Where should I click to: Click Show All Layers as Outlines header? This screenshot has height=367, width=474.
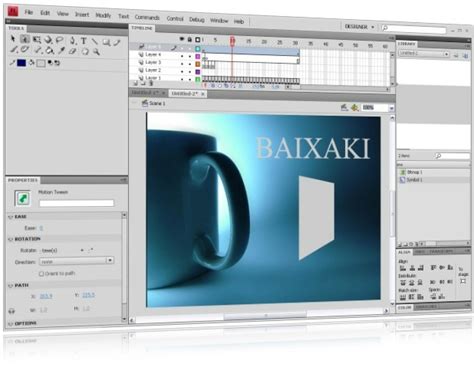[x=197, y=40]
